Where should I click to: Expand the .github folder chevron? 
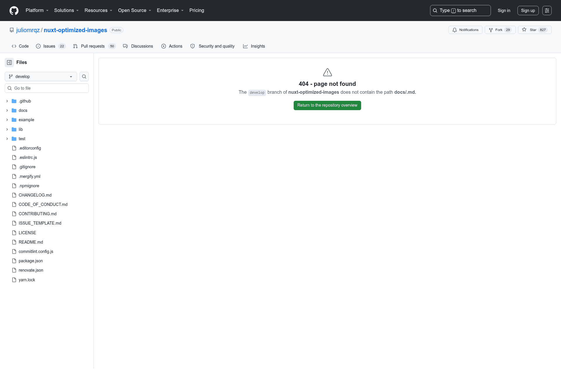(7, 101)
